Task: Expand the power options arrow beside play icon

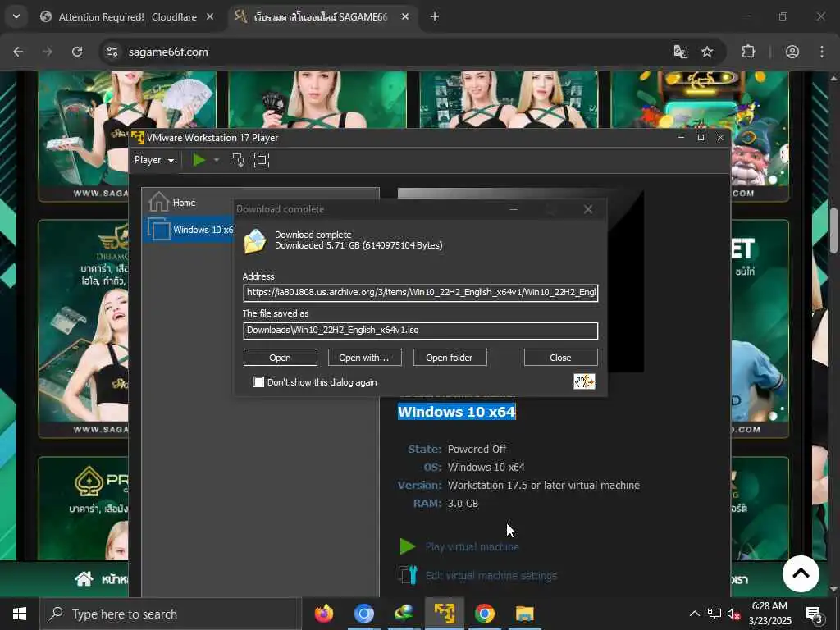Action: coord(217,160)
